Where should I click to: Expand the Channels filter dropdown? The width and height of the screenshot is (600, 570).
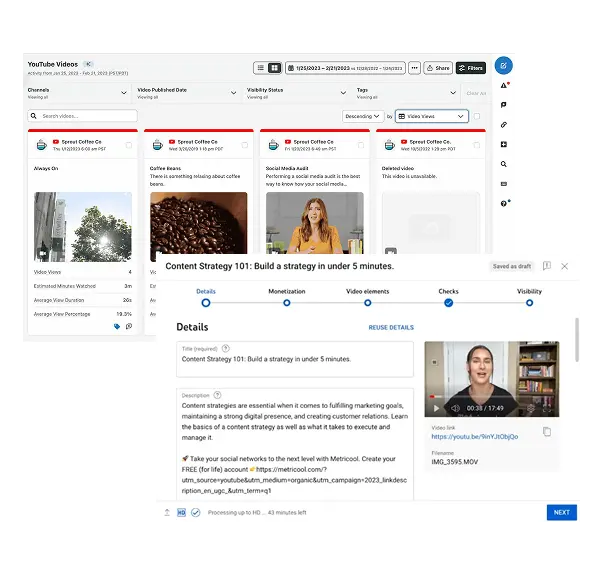[x=77, y=93]
